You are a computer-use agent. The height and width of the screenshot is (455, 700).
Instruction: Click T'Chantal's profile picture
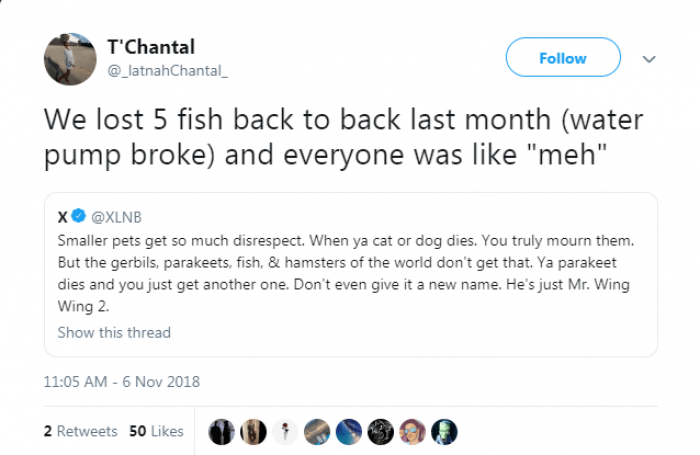(70, 59)
